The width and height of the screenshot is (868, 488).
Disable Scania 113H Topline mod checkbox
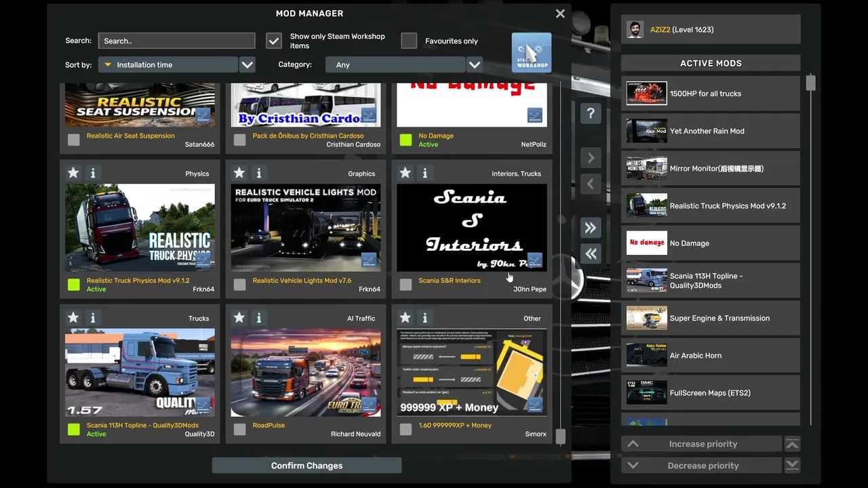74,429
